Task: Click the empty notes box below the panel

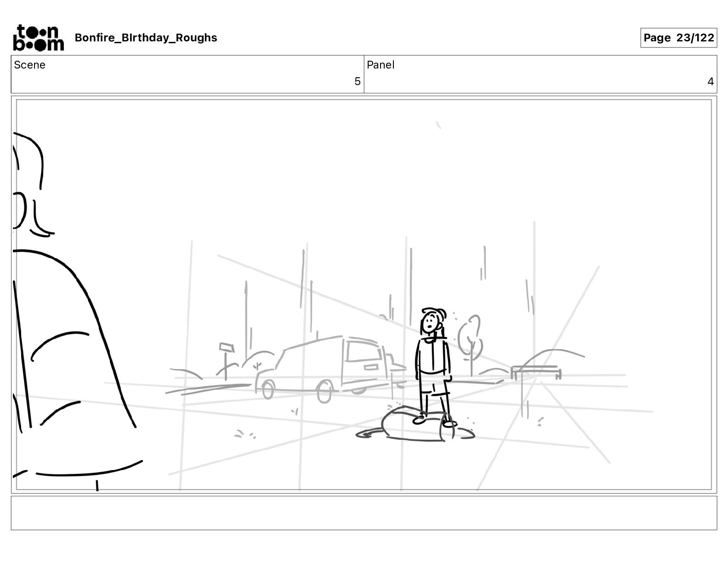Action: [x=364, y=513]
